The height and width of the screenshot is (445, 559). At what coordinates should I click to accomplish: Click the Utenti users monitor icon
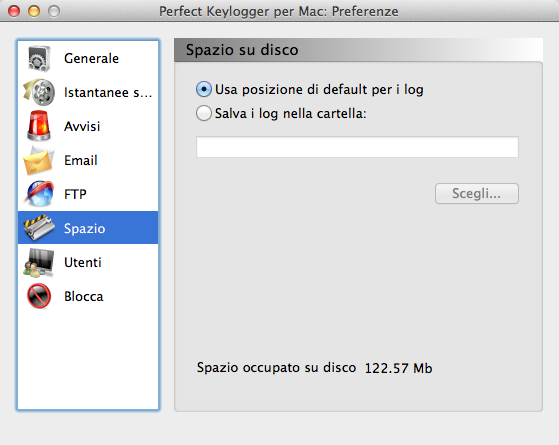39,262
